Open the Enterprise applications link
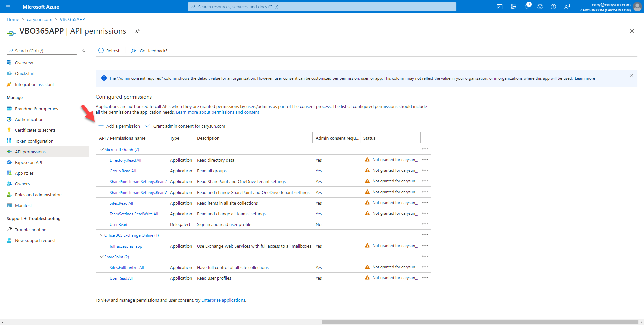The width and height of the screenshot is (644, 325). [223, 300]
